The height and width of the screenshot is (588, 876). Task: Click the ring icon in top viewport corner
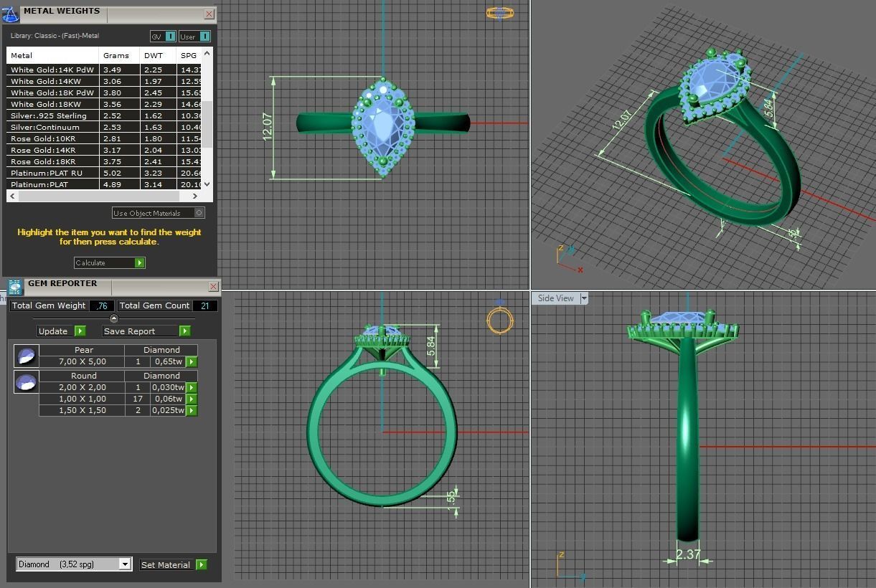(500, 13)
